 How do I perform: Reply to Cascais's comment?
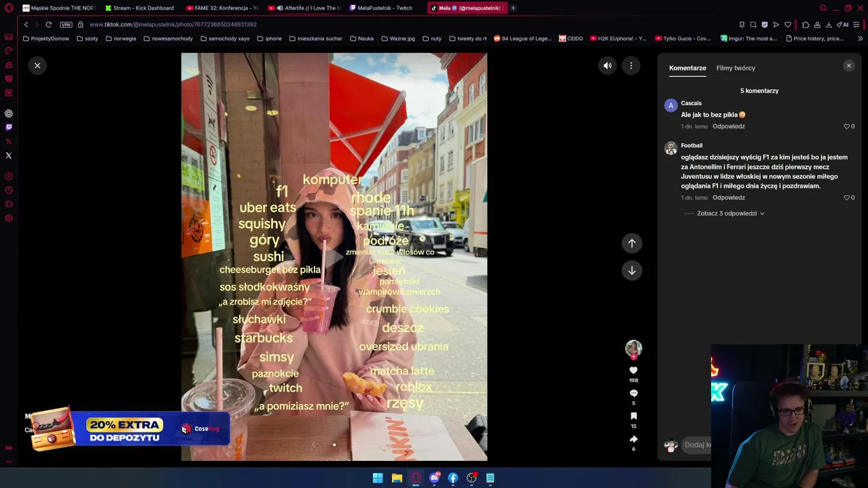point(728,126)
